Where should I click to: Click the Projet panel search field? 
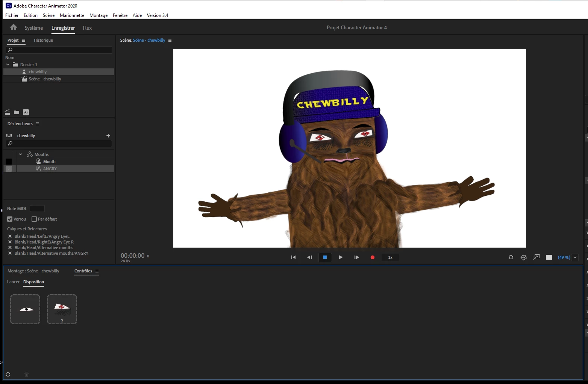pyautogui.click(x=59, y=50)
